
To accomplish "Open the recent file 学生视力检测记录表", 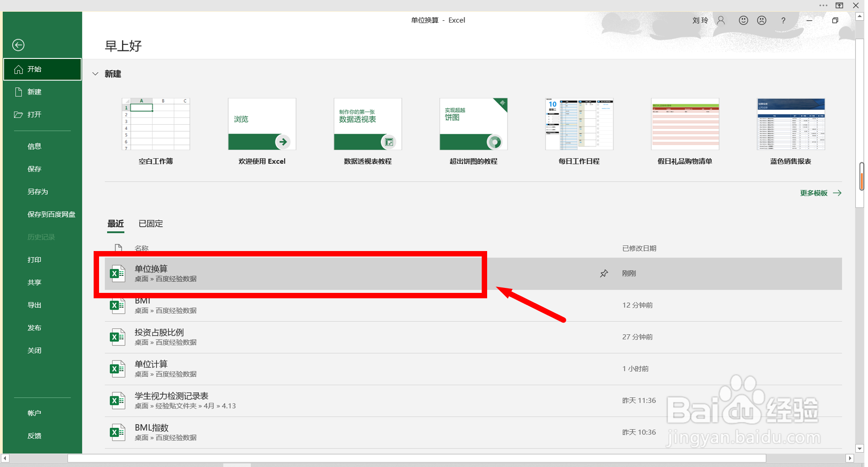I will 473,400.
